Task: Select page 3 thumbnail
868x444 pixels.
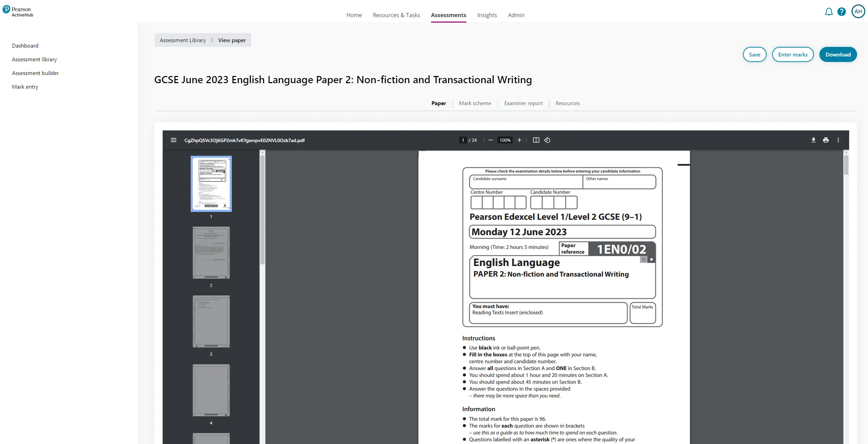Action: pos(211,321)
